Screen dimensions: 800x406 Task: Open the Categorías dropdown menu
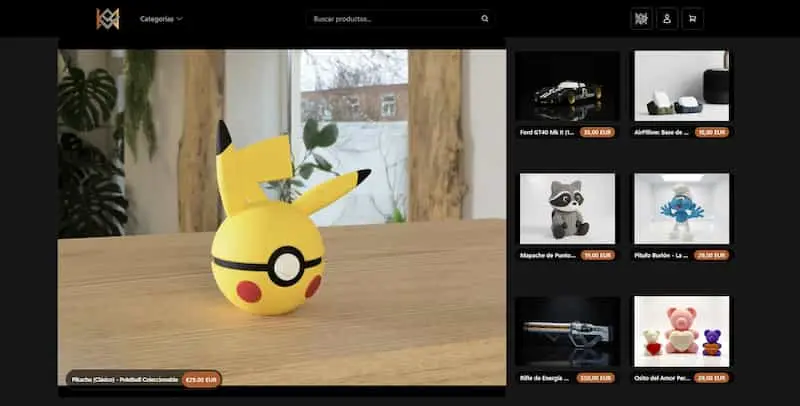161,19
